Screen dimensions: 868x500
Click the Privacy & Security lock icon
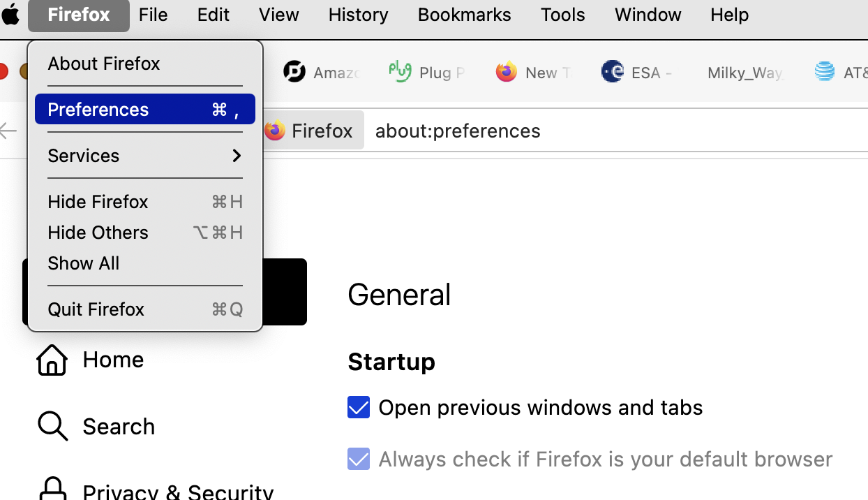tap(53, 489)
